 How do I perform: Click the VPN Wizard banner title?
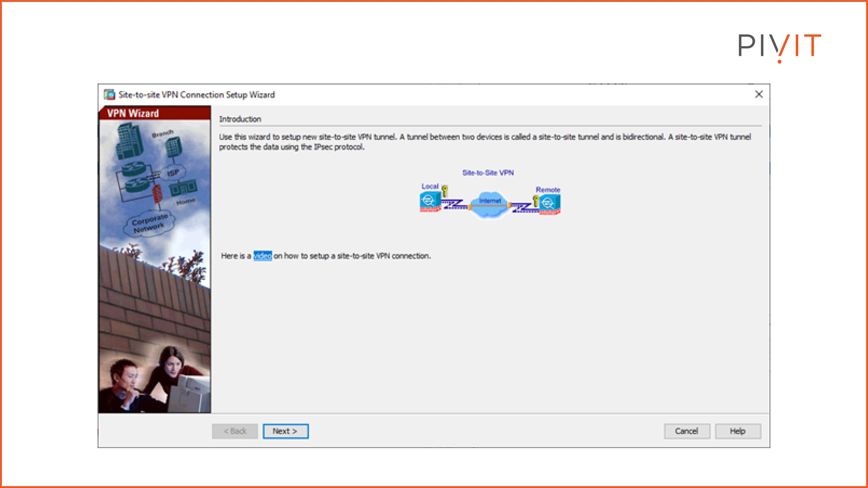133,113
